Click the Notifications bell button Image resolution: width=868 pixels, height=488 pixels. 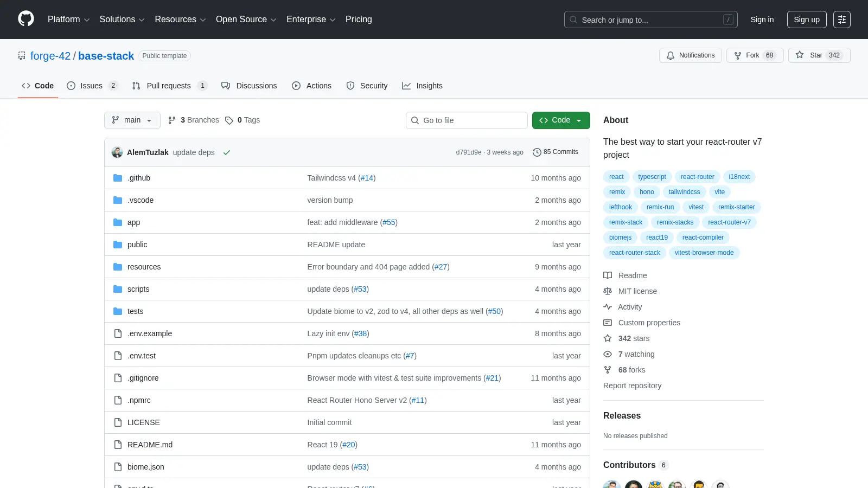pos(691,55)
